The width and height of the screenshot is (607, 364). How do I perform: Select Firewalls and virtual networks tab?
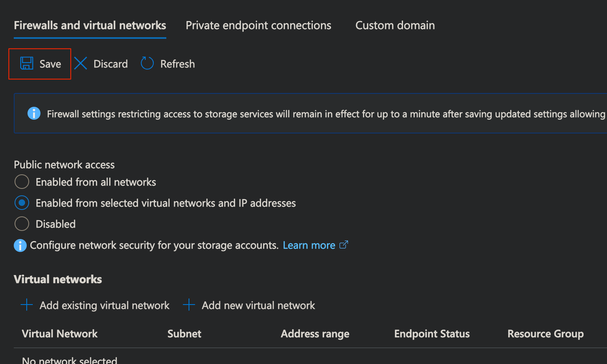[x=90, y=25]
